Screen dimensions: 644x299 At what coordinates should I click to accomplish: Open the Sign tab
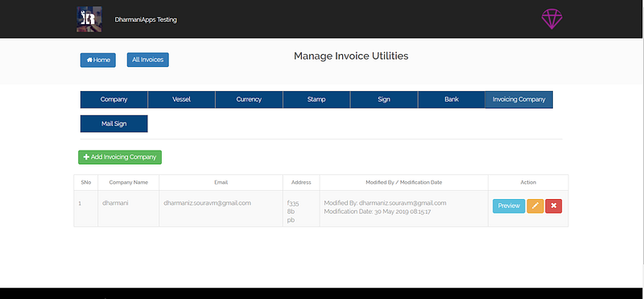pyautogui.click(x=384, y=99)
